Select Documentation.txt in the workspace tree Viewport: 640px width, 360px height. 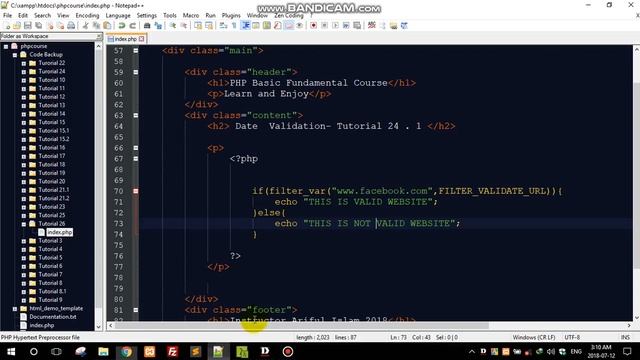coord(52,317)
